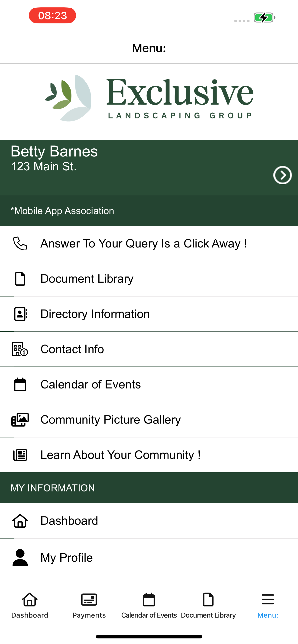This screenshot has width=298, height=644.
Task: Expand Betty Barnes account with the circled chevron
Action: [x=283, y=175]
